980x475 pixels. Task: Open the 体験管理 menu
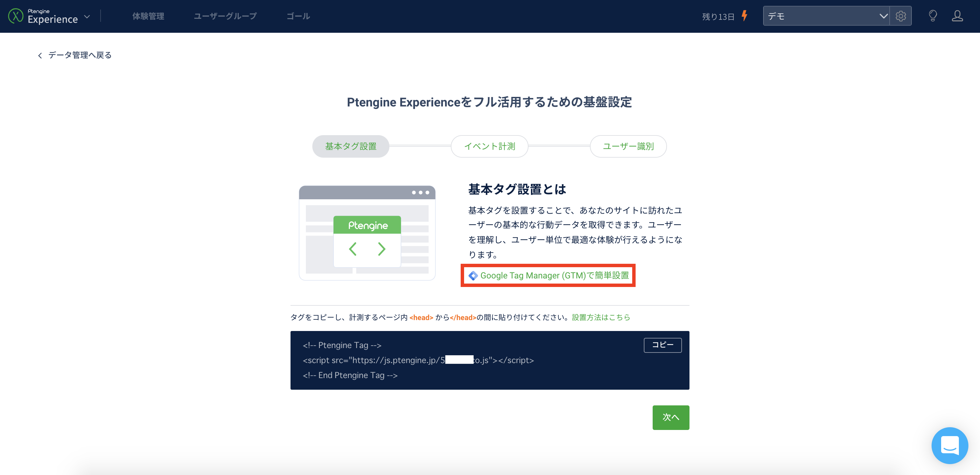[x=148, y=16]
